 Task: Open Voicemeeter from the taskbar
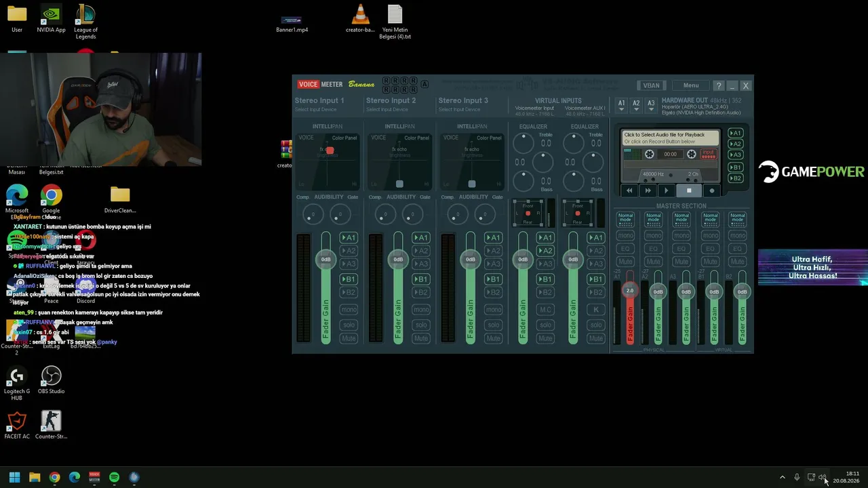coord(94,477)
